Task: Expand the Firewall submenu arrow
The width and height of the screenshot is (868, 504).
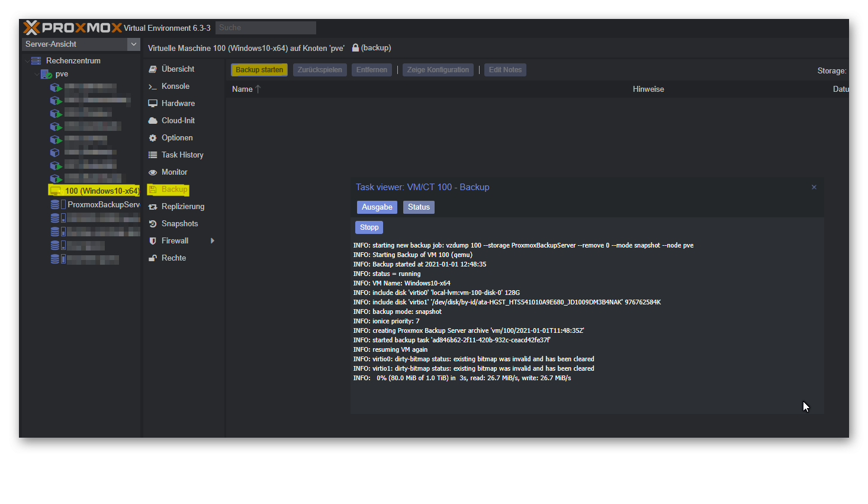Action: click(x=213, y=240)
